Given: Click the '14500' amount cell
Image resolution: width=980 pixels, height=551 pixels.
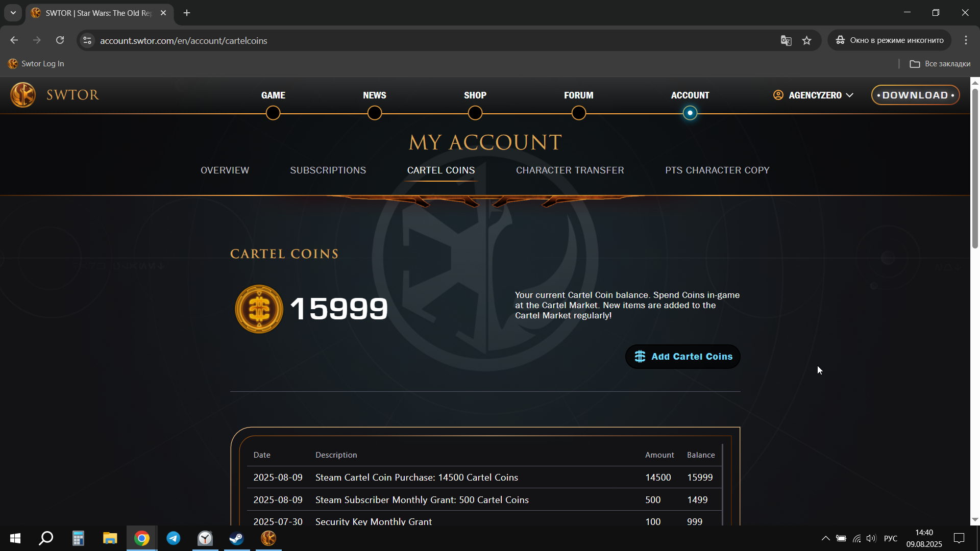Looking at the screenshot, I should tap(658, 478).
